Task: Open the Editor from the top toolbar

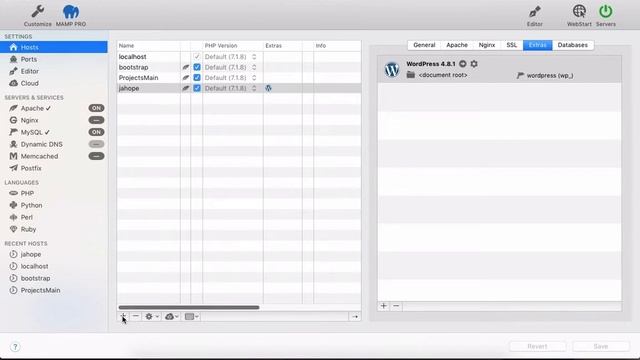Action: click(x=534, y=11)
